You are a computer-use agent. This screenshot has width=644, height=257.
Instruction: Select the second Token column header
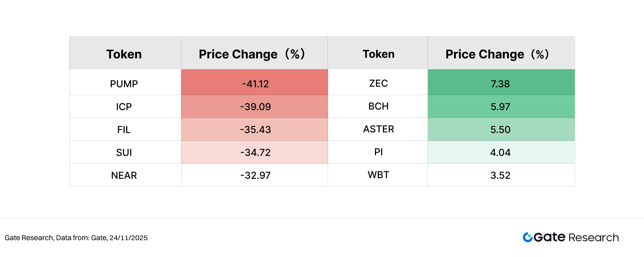pyautogui.click(x=378, y=54)
